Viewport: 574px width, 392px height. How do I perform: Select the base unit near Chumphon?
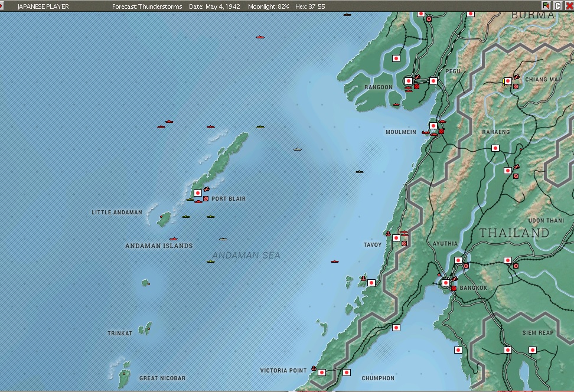[346, 374]
